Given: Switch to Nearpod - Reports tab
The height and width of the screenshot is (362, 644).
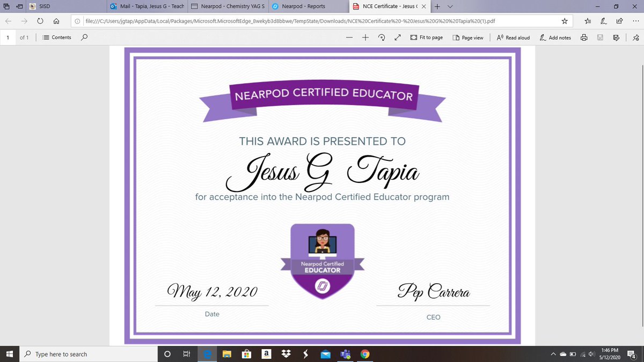Looking at the screenshot, I should coord(309,6).
